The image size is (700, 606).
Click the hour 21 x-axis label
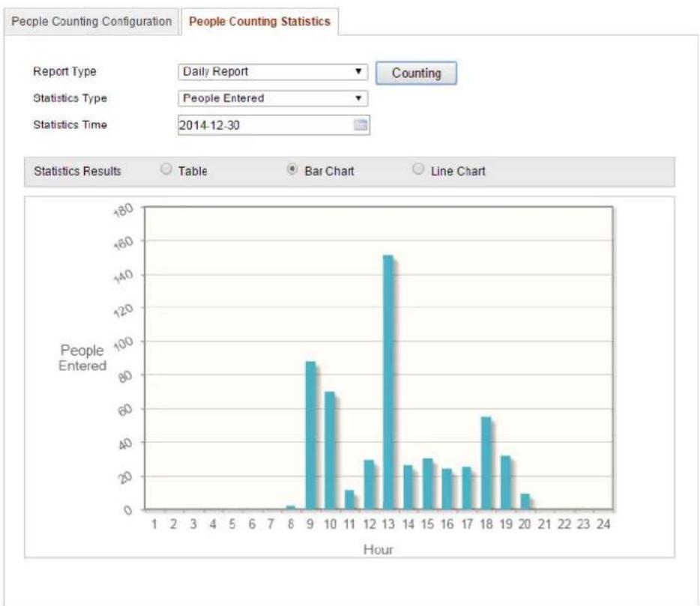coord(544,524)
